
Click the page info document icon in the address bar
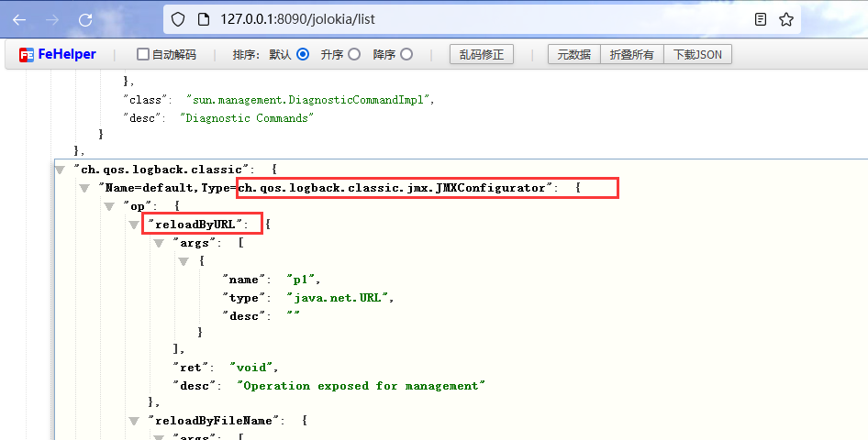coord(204,19)
